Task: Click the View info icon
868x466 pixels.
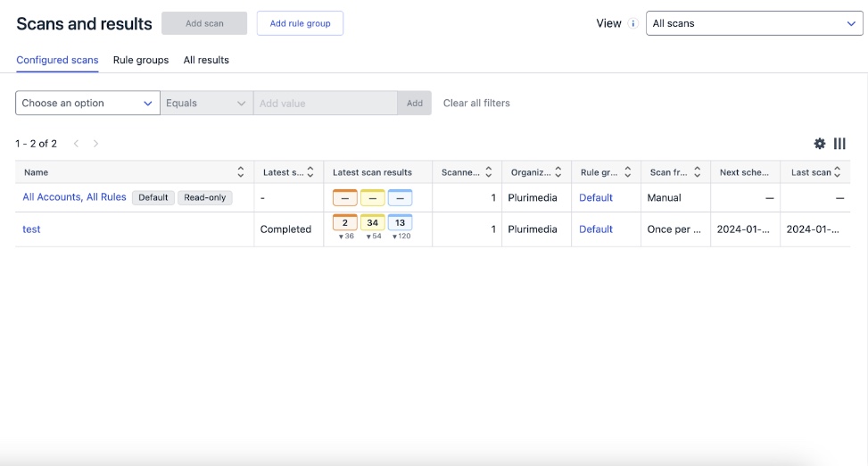Action: (x=632, y=23)
